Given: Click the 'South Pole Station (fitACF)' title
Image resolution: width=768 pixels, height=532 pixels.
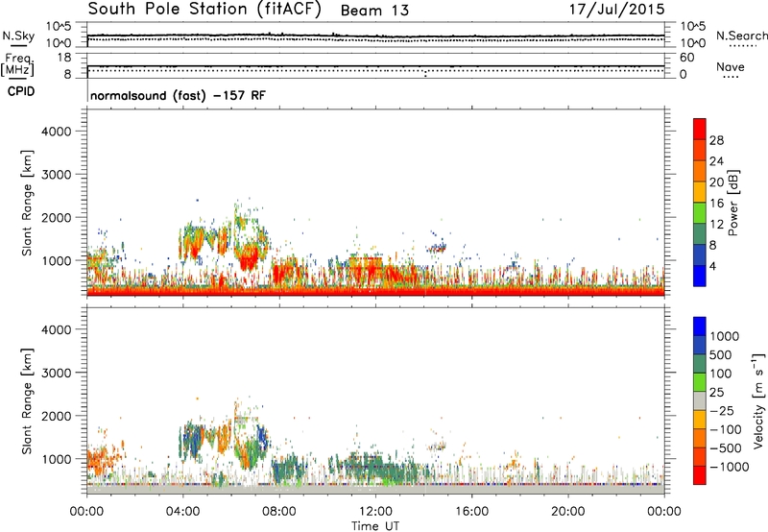Looking at the screenshot, I should click(x=204, y=9).
